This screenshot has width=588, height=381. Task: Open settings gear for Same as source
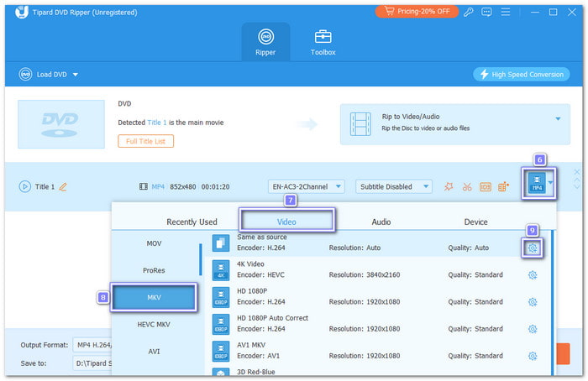pos(533,248)
